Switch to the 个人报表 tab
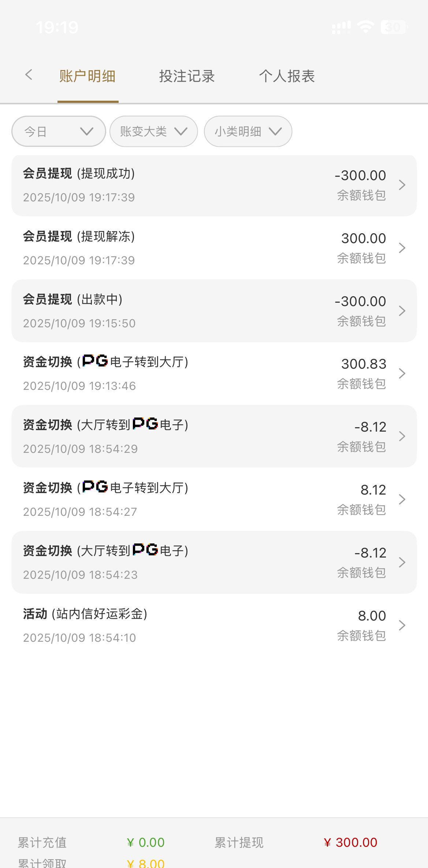This screenshot has height=868, width=428. pos(287,77)
